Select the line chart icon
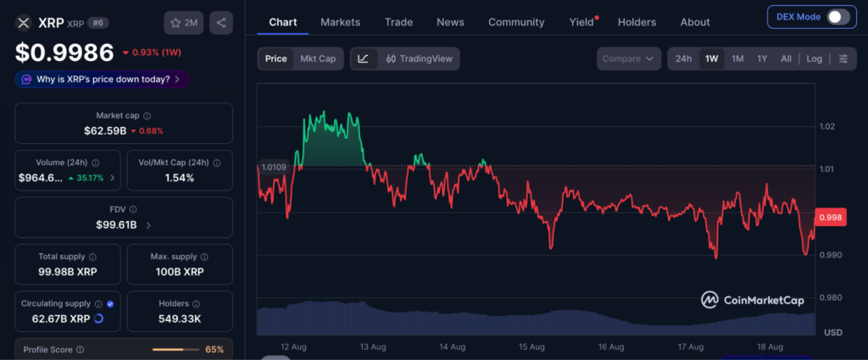This screenshot has width=868, height=360. [x=364, y=58]
